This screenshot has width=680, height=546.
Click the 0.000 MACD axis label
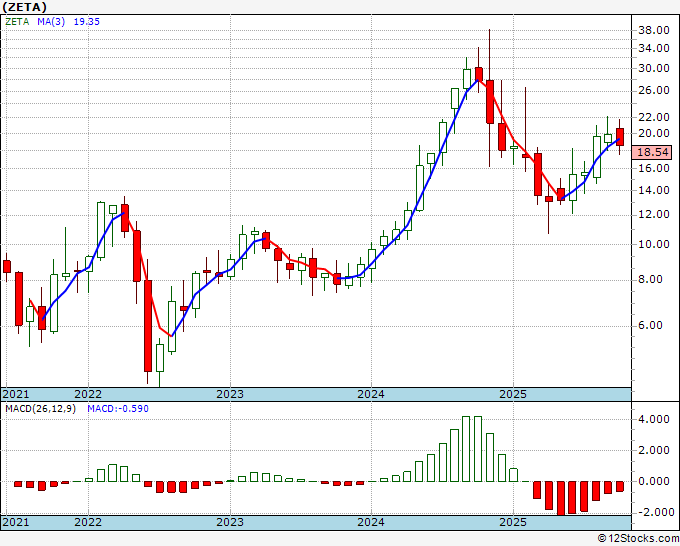click(654, 481)
